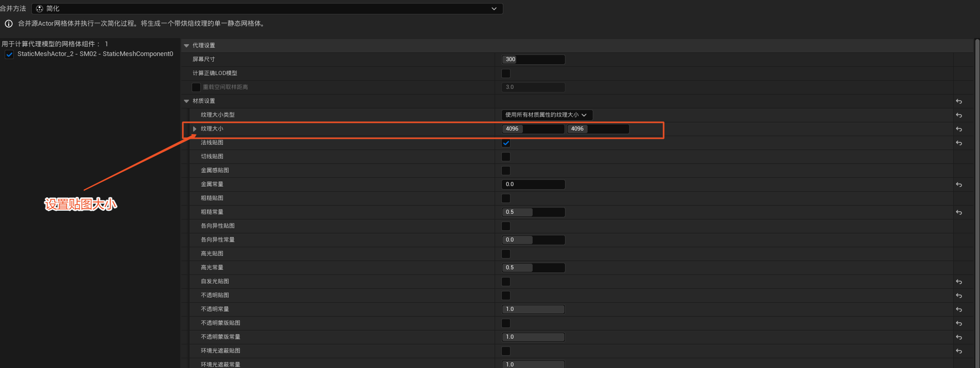Open the 合并方法 dropdown
The image size is (980, 368).
[x=267, y=9]
